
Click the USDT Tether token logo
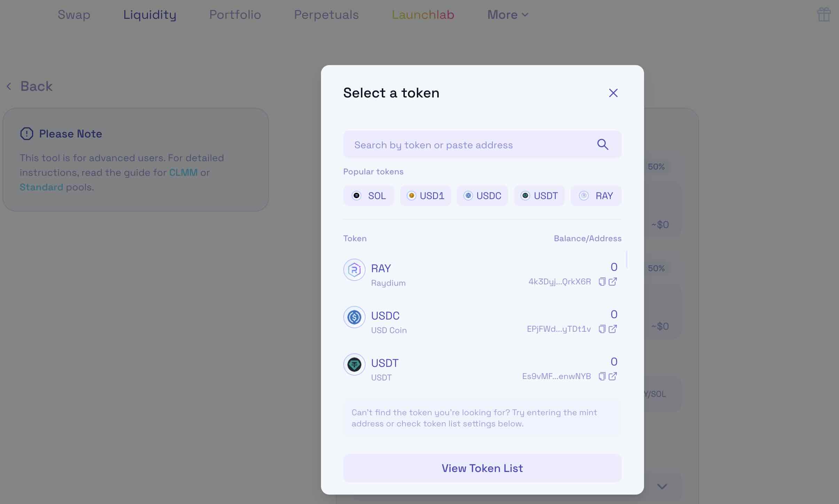(x=354, y=364)
